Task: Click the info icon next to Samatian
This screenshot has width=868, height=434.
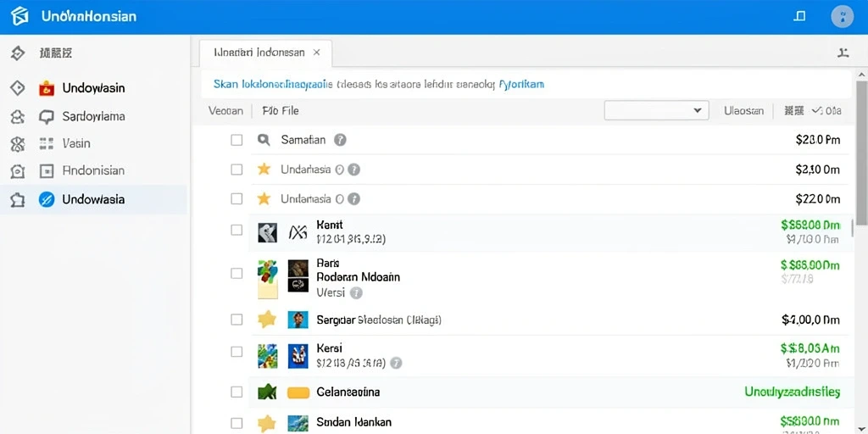Action: coord(340,140)
